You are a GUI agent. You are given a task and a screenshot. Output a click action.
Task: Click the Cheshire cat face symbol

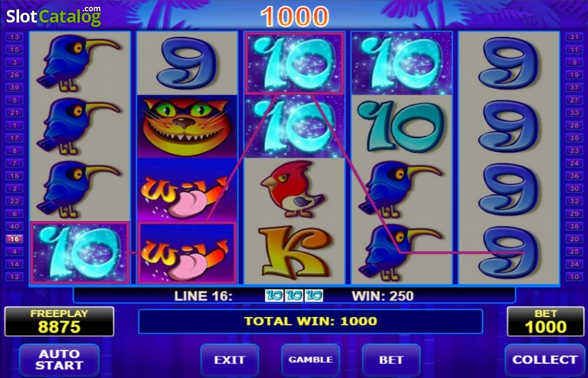pyautogui.click(x=186, y=126)
